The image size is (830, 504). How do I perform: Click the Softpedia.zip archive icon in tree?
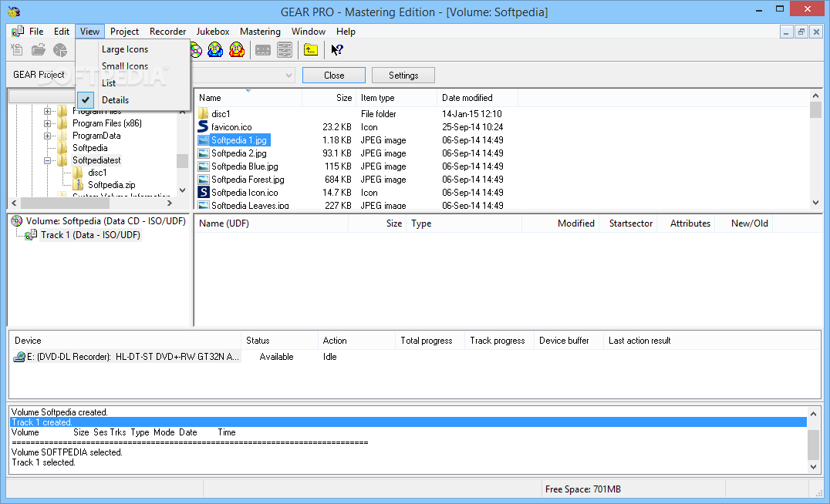pos(79,185)
